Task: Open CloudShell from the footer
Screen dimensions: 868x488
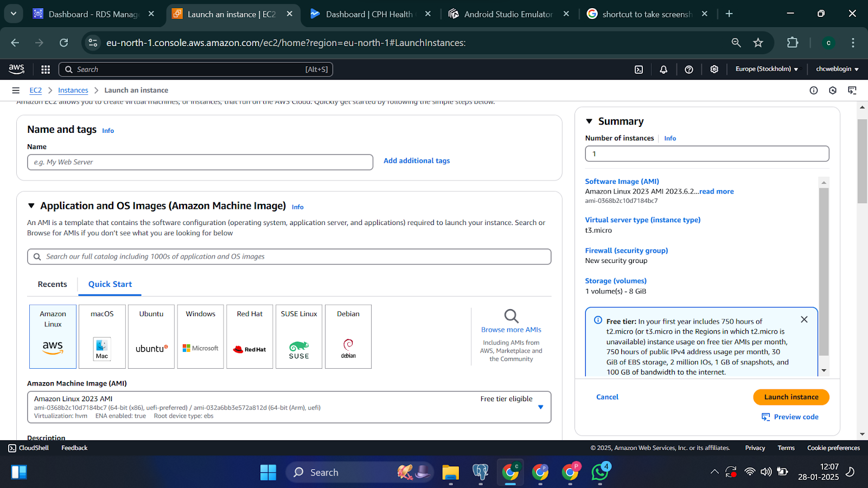Action: tap(28, 448)
